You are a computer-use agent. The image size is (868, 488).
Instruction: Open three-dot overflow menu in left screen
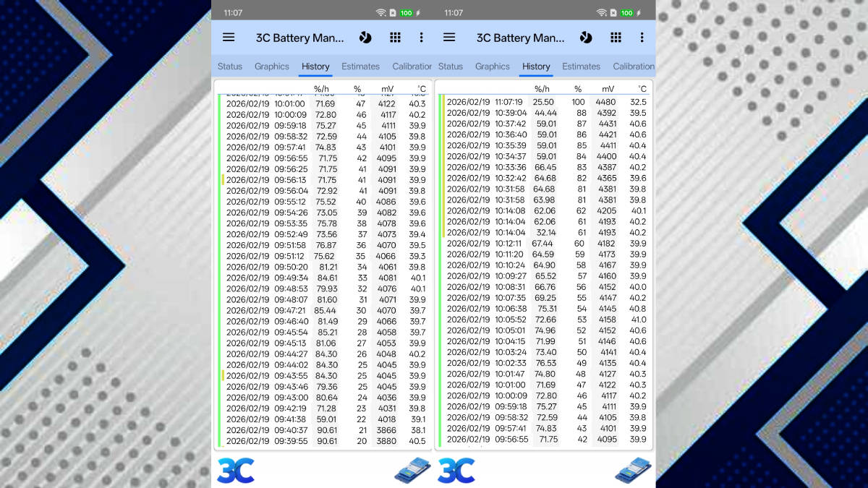[x=422, y=38]
